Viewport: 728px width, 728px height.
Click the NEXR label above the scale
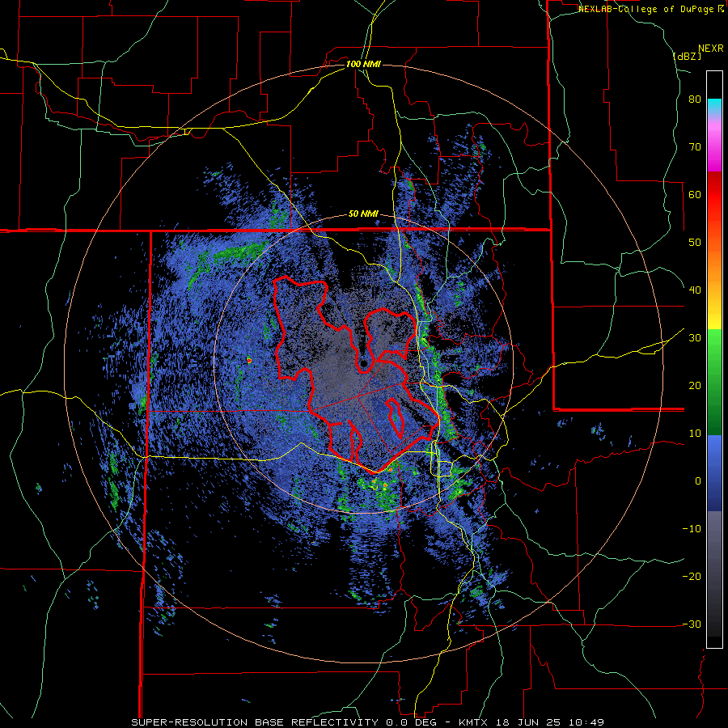(710, 49)
